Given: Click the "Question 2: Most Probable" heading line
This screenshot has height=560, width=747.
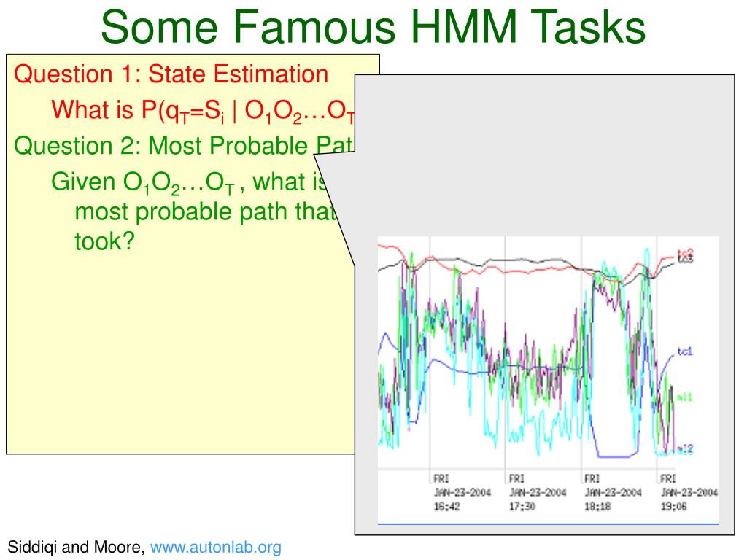Looking at the screenshot, I should (184, 146).
